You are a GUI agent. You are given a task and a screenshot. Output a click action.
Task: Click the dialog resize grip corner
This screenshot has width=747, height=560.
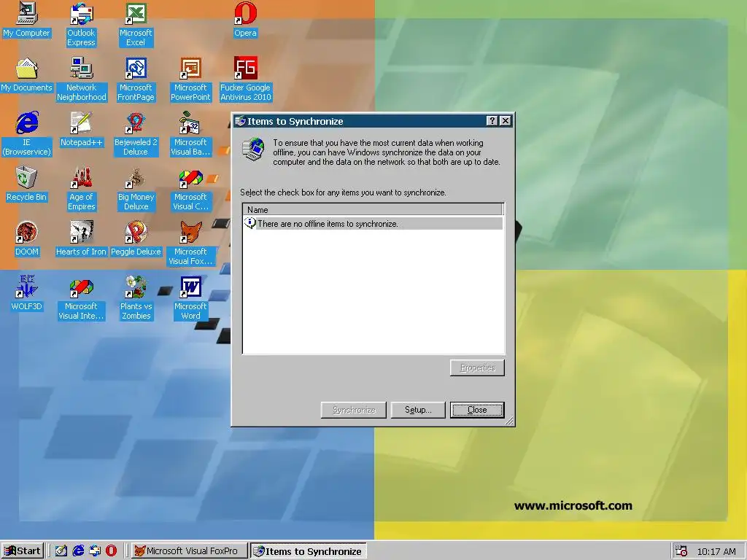510,421
